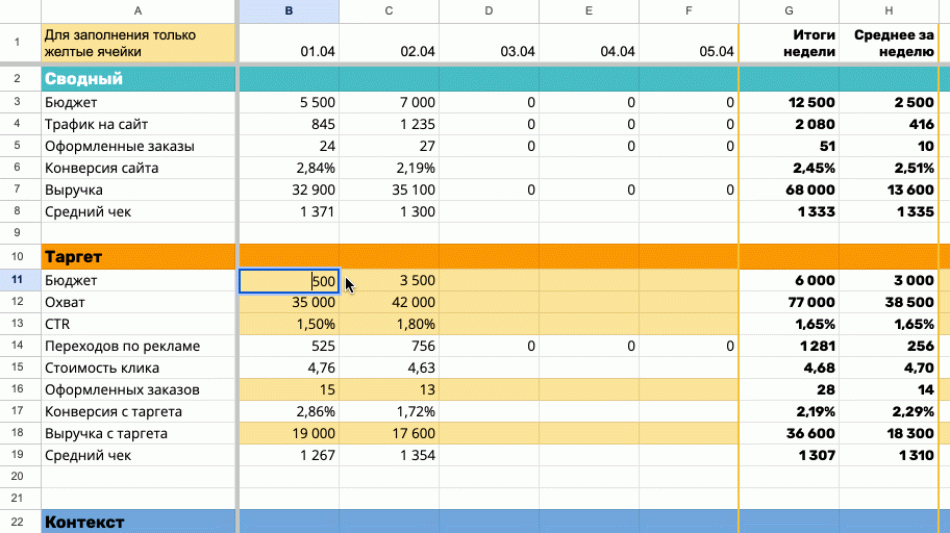This screenshot has width=950, height=533.
Task: Click the CTR value 1,50%
Action: pos(288,324)
